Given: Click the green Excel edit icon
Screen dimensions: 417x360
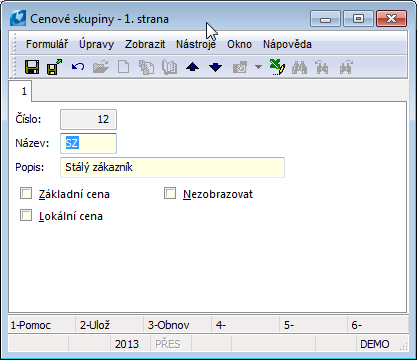Looking at the screenshot, I should tap(277, 67).
